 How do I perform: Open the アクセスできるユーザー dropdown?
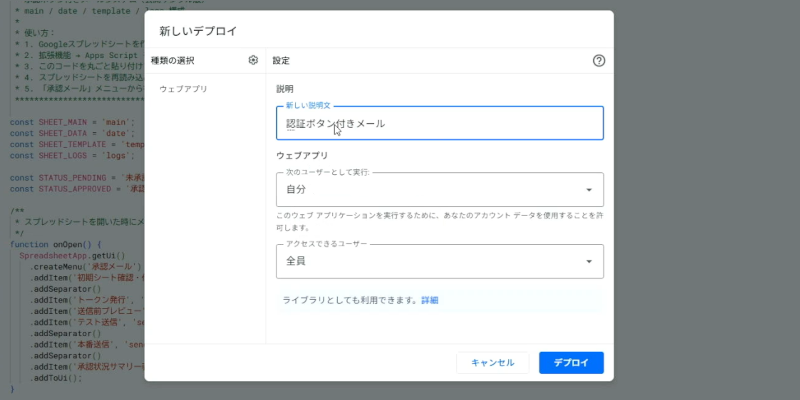point(440,261)
